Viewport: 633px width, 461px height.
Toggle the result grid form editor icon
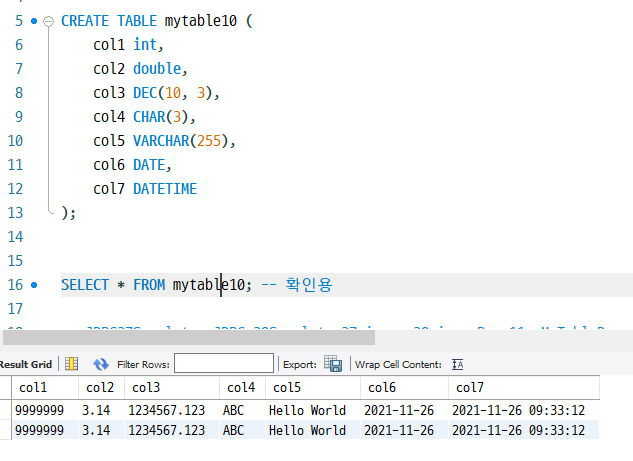click(71, 364)
